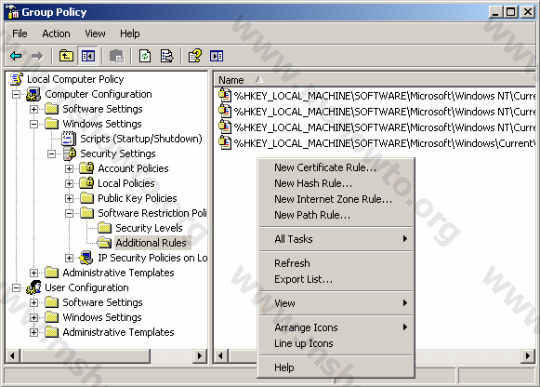The height and width of the screenshot is (387, 540).
Task: Click the Help toolbar icon with question mark
Action: tap(195, 55)
